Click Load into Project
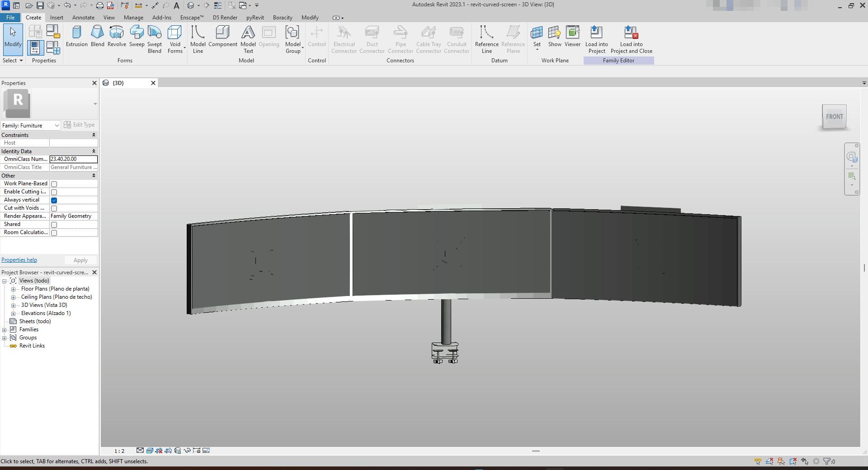The width and height of the screenshot is (868, 470). [x=596, y=39]
